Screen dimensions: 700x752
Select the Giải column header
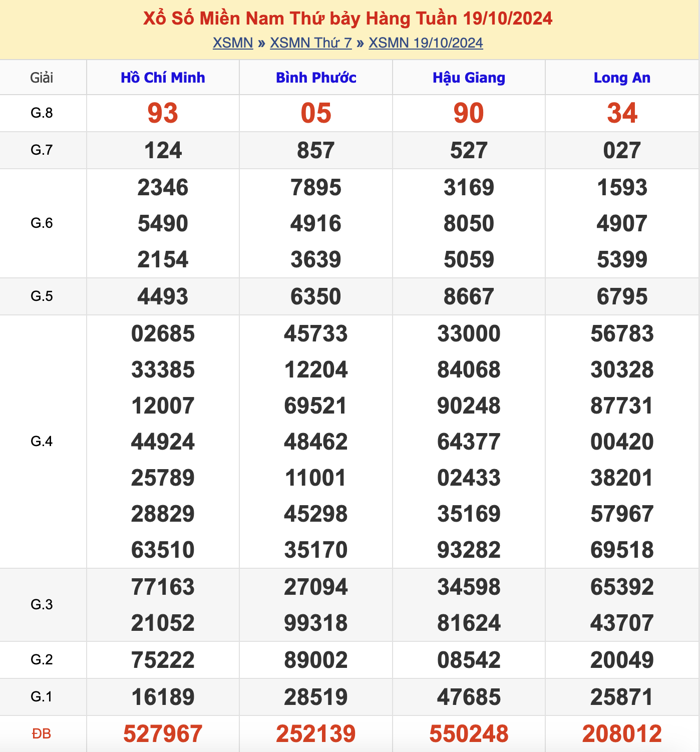(42, 78)
